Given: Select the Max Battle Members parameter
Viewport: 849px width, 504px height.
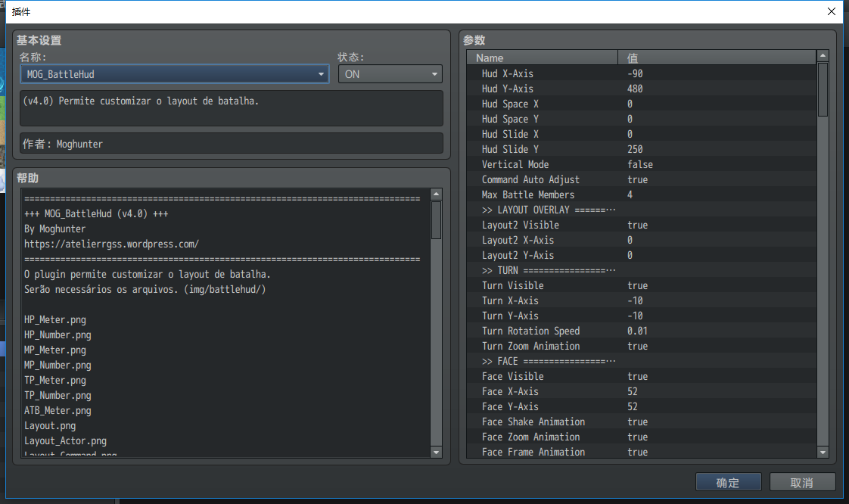Looking at the screenshot, I should point(642,195).
